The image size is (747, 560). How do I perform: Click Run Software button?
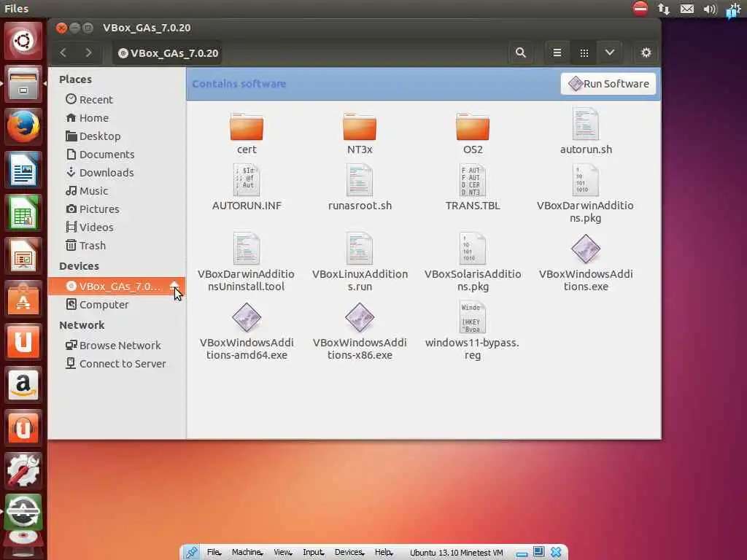pyautogui.click(x=608, y=84)
